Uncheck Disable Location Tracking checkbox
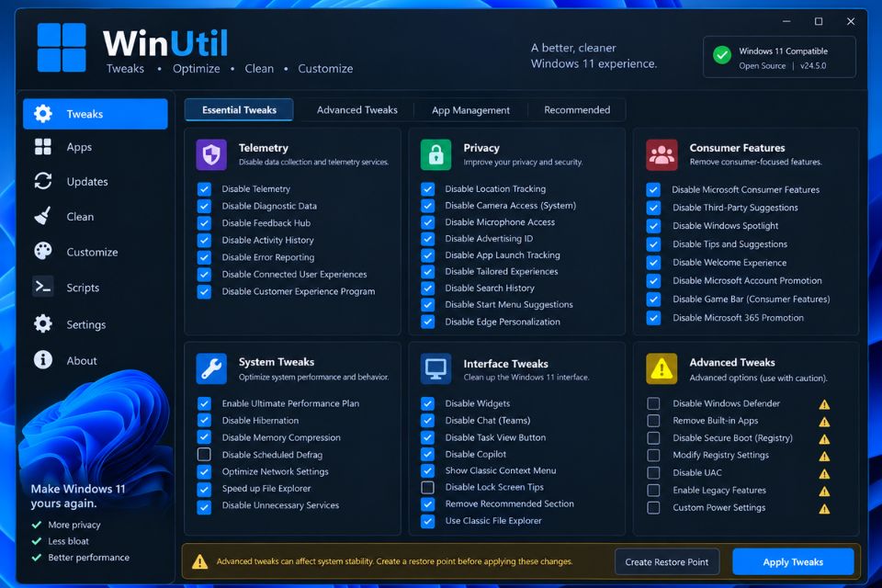Screen dimensions: 882x588 (427, 189)
